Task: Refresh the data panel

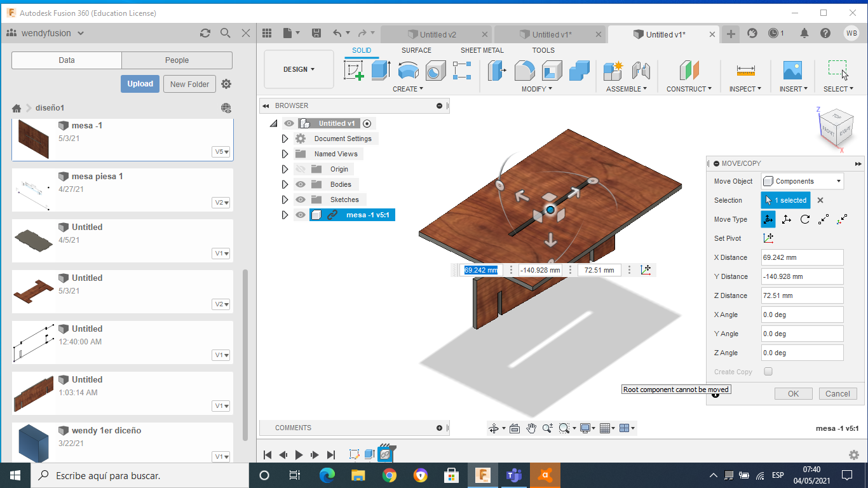Action: [205, 33]
